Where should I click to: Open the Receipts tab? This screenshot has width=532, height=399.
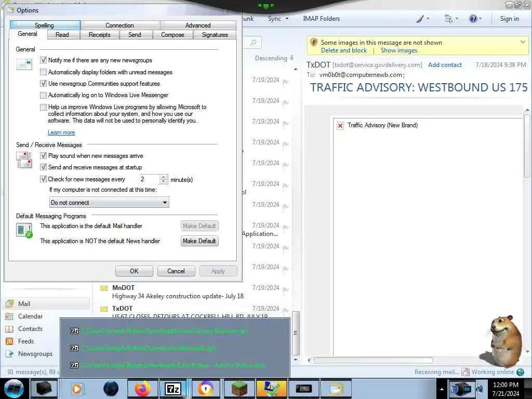(100, 35)
